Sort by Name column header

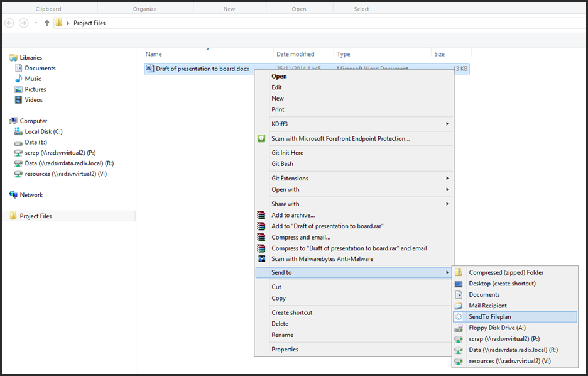click(153, 54)
